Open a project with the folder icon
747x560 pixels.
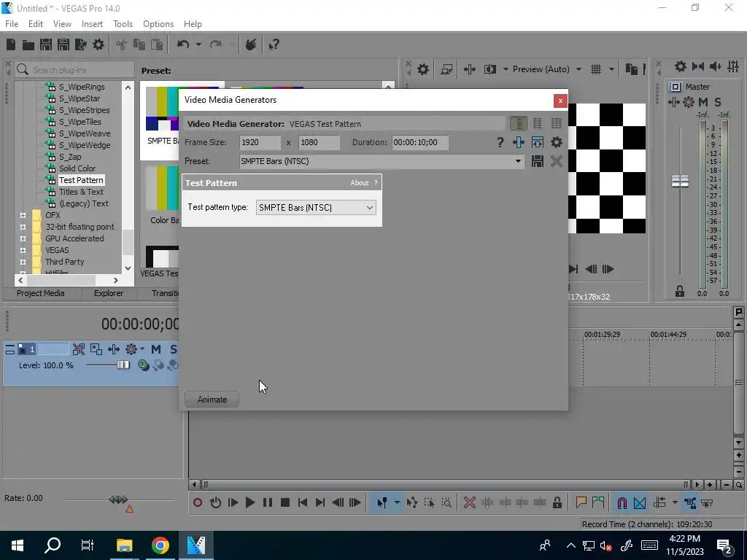click(x=28, y=44)
